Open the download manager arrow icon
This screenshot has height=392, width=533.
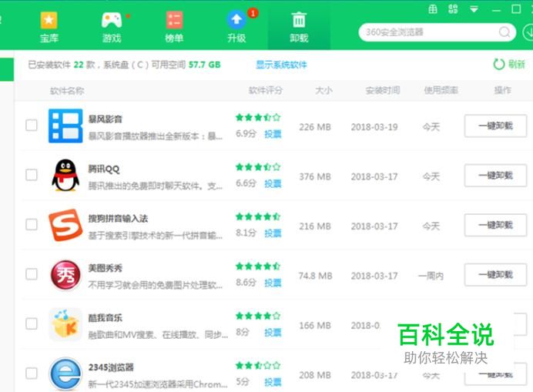[x=528, y=32]
